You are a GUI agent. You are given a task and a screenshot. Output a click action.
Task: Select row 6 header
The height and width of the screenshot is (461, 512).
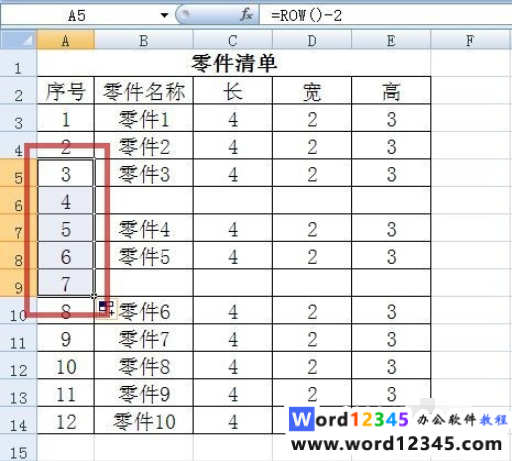[18, 200]
